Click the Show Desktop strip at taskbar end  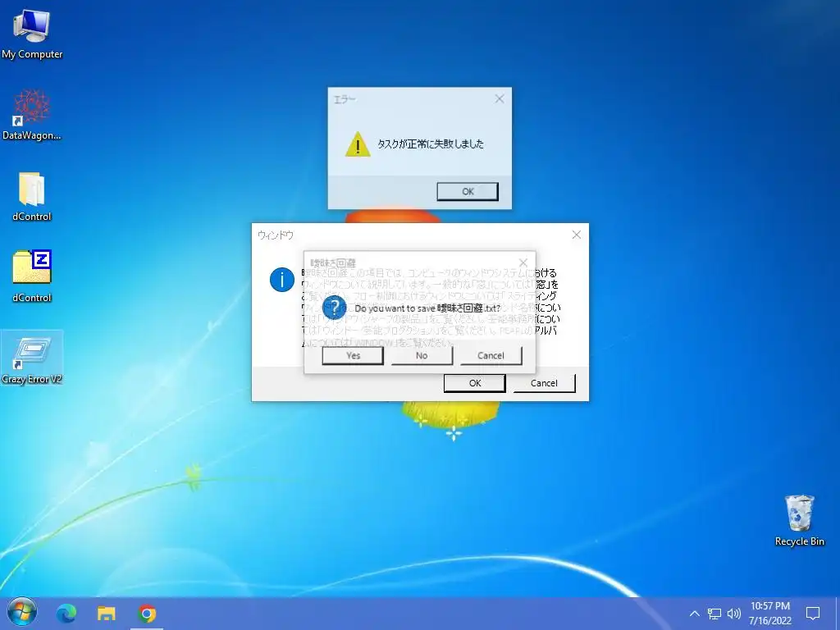[x=838, y=614]
